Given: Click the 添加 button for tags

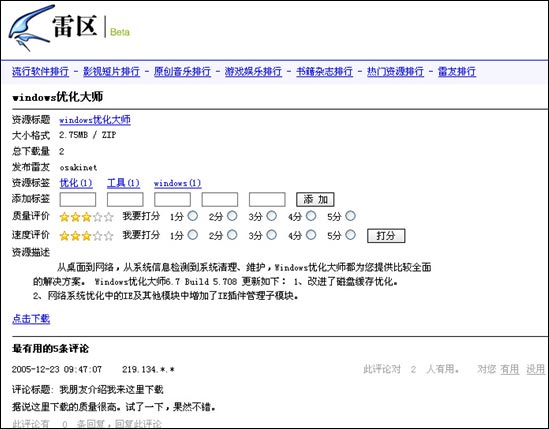Looking at the screenshot, I should coord(315,200).
